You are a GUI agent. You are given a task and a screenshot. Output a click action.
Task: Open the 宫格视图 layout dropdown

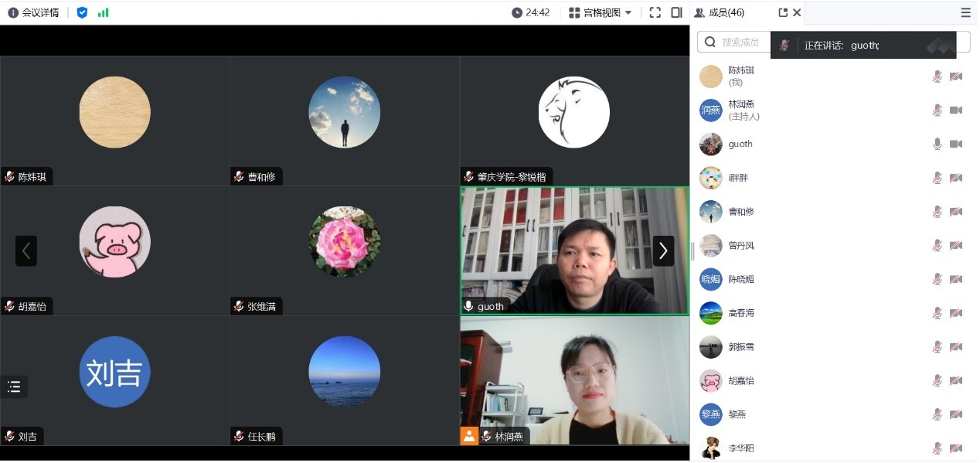(601, 12)
